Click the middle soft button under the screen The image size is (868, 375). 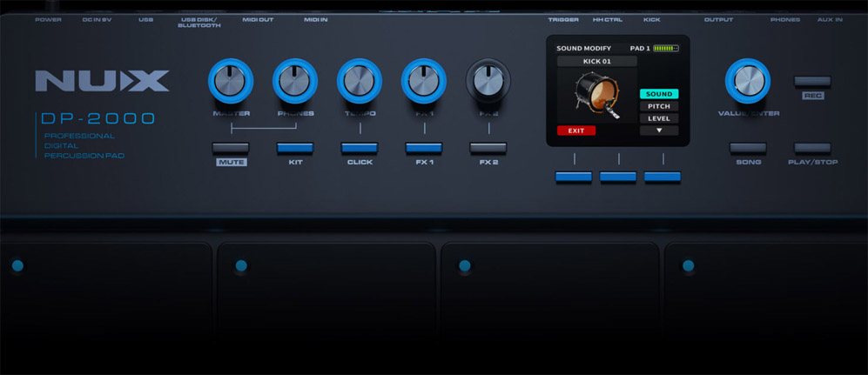click(618, 177)
